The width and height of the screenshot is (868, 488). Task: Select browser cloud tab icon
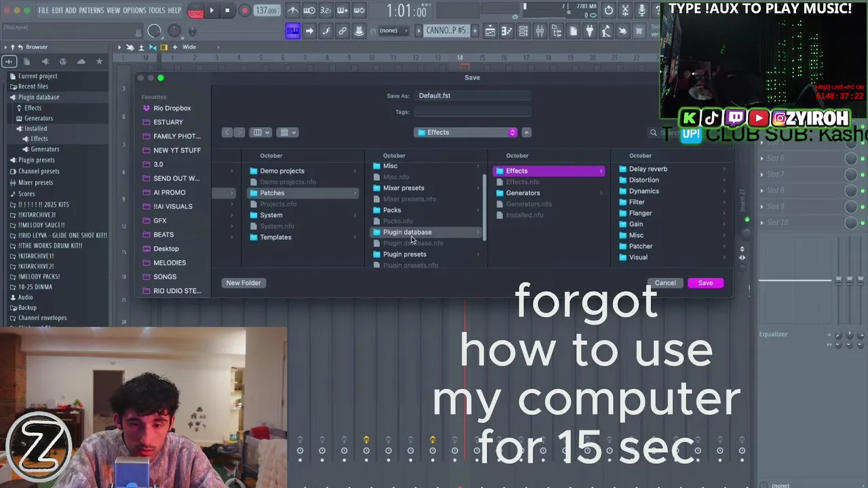coord(81,61)
